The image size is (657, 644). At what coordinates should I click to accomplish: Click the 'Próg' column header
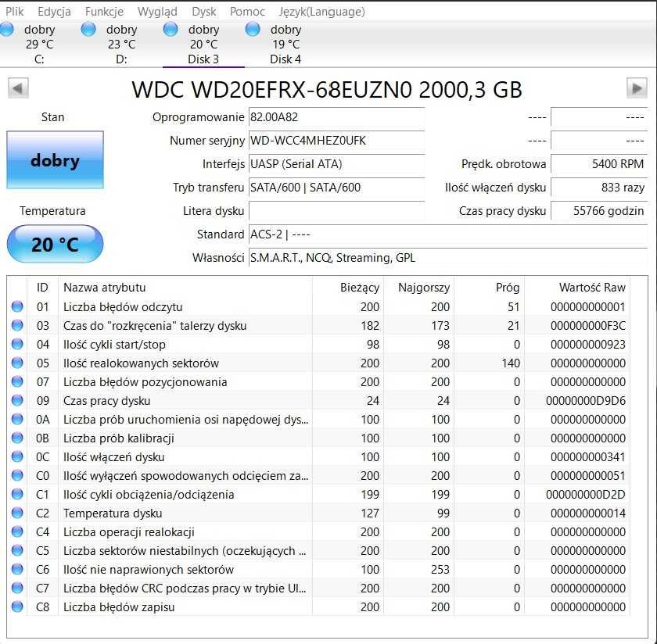click(x=490, y=288)
